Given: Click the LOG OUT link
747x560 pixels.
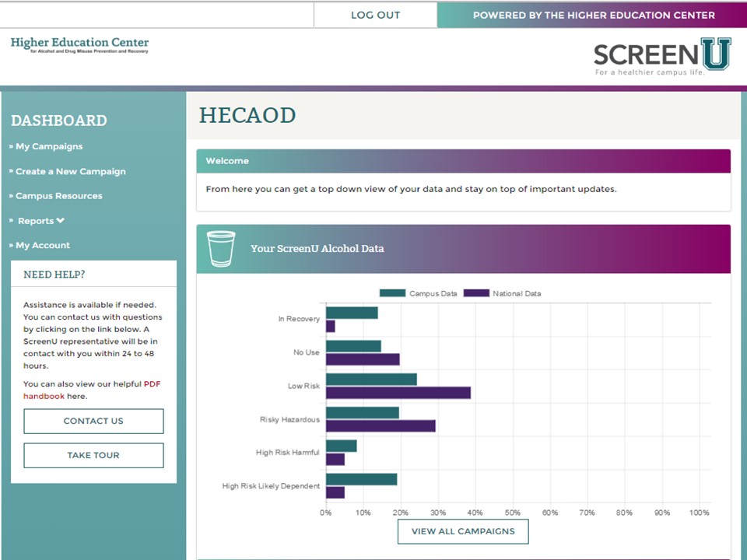Looking at the screenshot, I should point(375,16).
